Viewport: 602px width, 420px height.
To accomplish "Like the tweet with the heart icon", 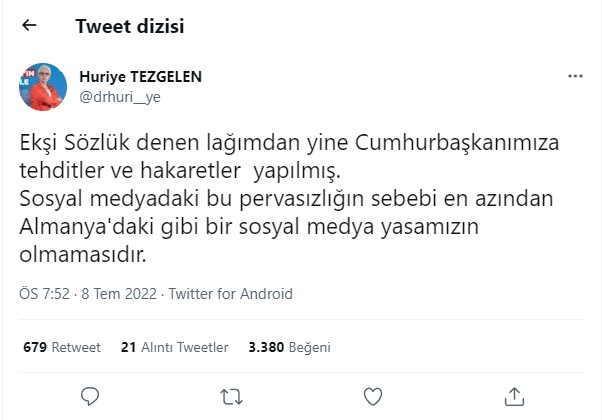I will point(373,395).
